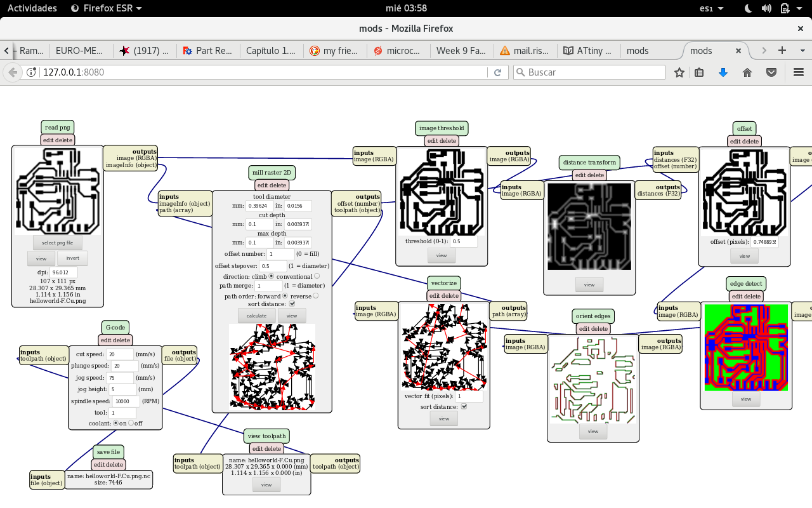812x508 pixels.
Task: Switch to Week 9 Fa... tab
Action: pyautogui.click(x=462, y=51)
